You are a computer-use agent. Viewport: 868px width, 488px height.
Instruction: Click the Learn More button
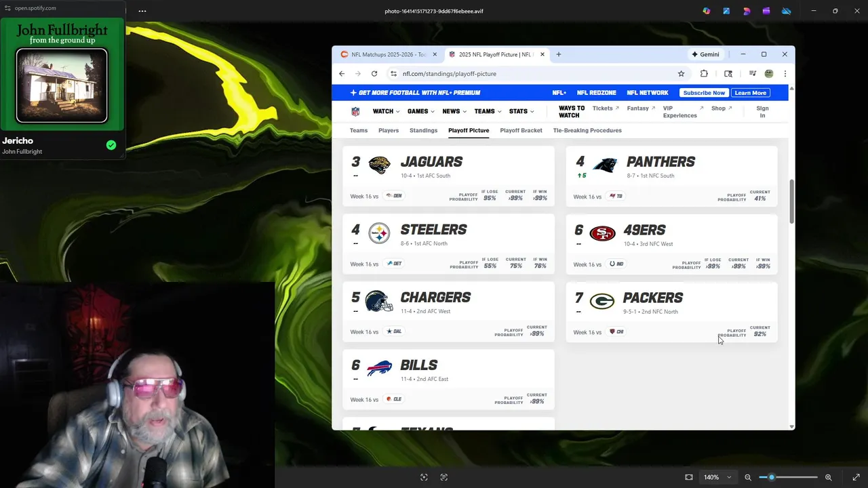coord(751,93)
